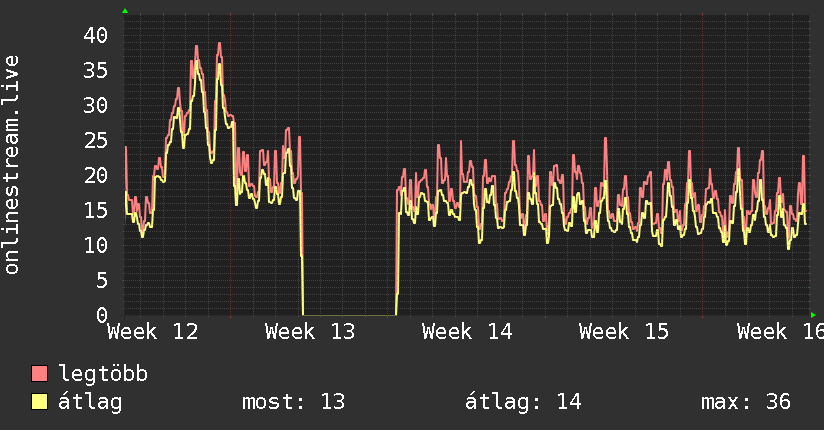Click the 30 y-axis tick label
Screen dimensions: 824x430
(x=96, y=106)
